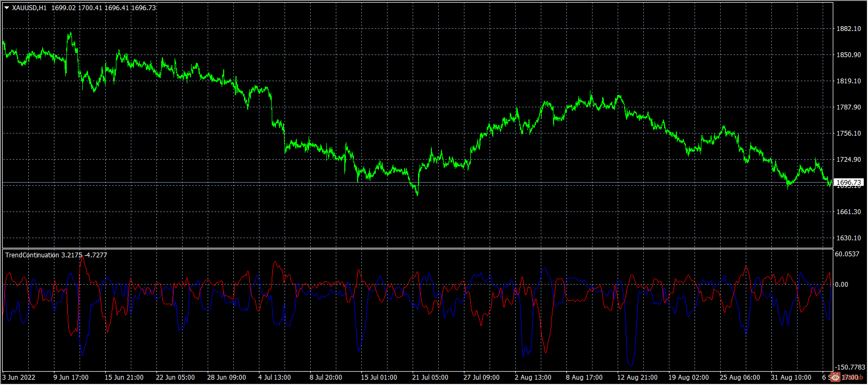Click the 2 Aug 13:00 time label

point(533,378)
